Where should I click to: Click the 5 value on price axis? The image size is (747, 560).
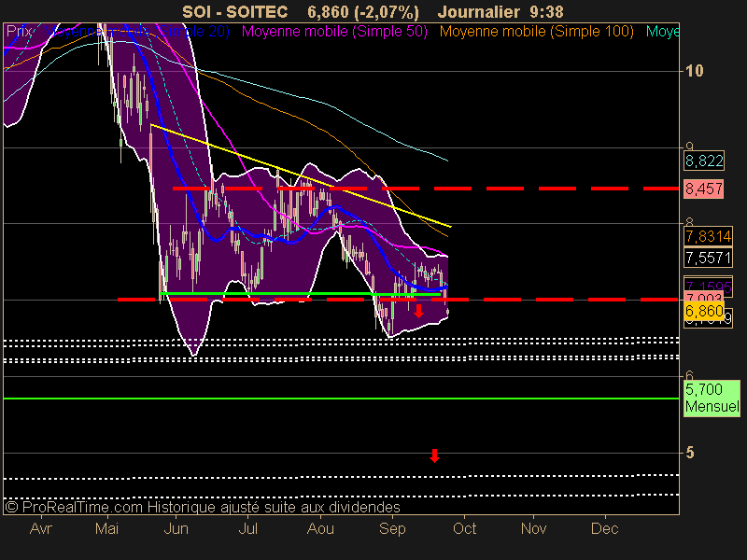pos(689,453)
